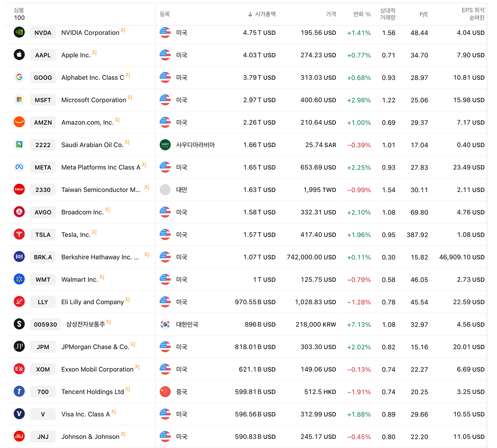The image size is (497, 448).
Task: Click the 등록 column header
Action: (x=165, y=14)
